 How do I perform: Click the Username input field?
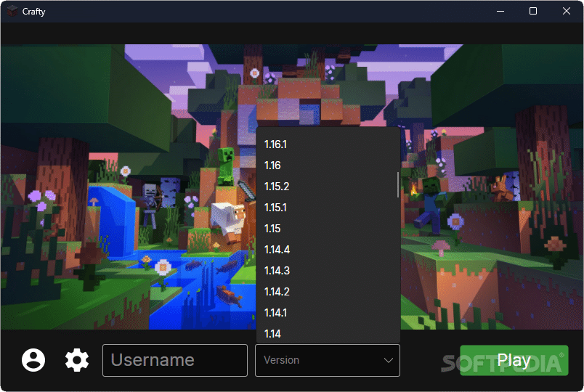point(175,360)
